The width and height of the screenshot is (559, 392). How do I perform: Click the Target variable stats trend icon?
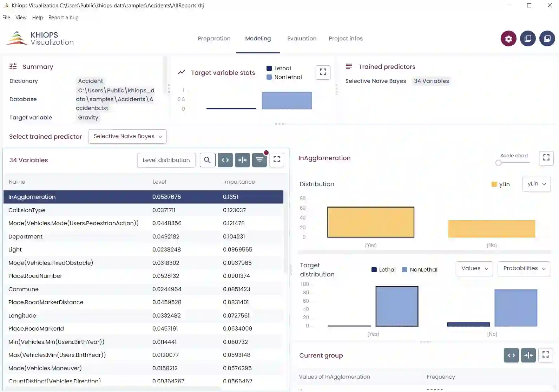[181, 72]
